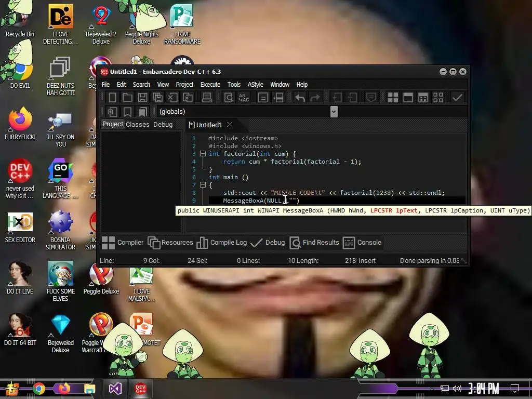
Task: Click the 'int main ()' code on line 6
Action: point(229,177)
